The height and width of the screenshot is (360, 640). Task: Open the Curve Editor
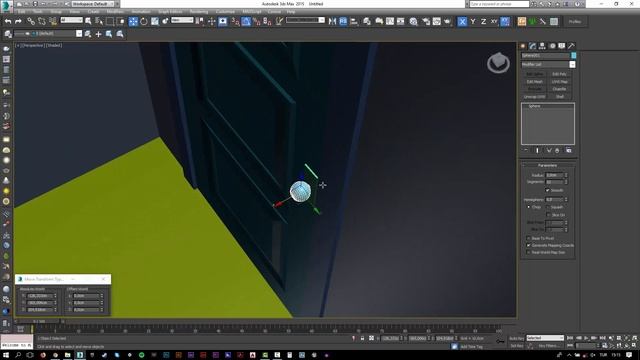pyautogui.click(x=390, y=21)
